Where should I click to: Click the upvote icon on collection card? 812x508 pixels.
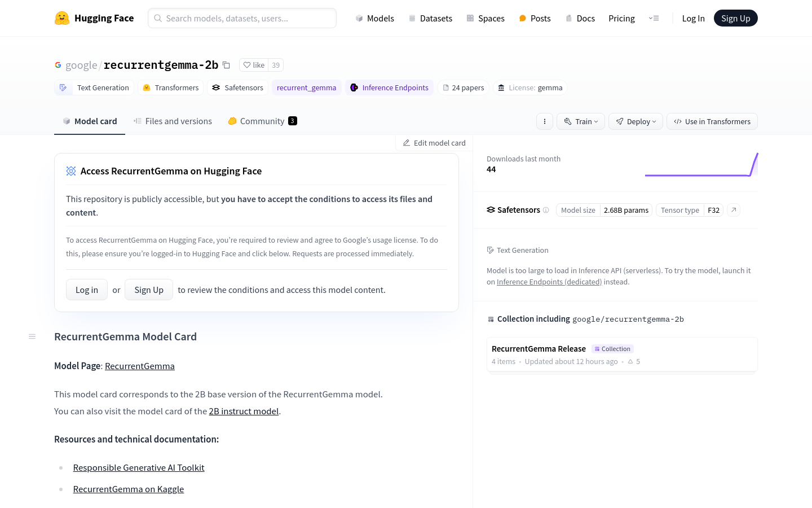tap(630, 361)
